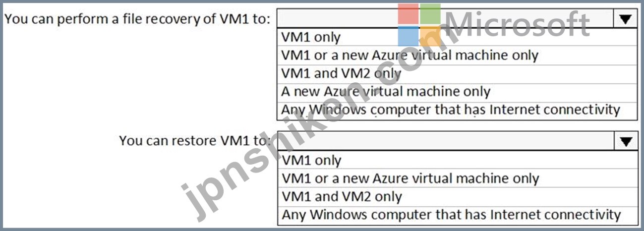This screenshot has height=231, width=644.
Task: Choose 'VM1 or a new Azure virtual machine only' for file recovery
Action: click(410, 55)
